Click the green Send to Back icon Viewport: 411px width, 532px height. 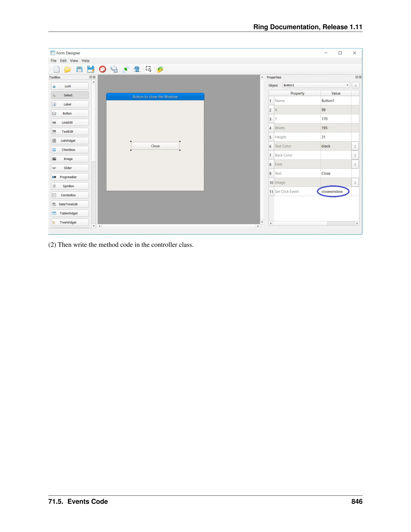126,69
